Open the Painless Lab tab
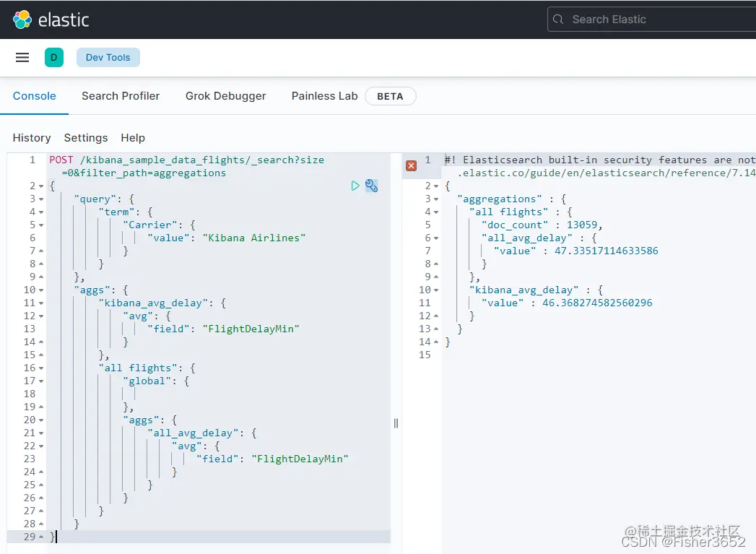The height and width of the screenshot is (554, 756). click(324, 96)
